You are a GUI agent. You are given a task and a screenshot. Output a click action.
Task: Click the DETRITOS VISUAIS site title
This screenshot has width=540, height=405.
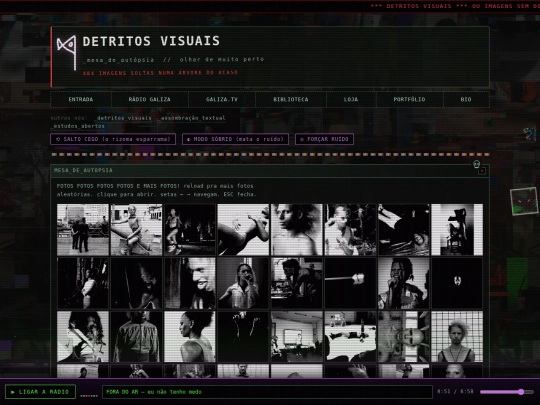tap(151, 41)
